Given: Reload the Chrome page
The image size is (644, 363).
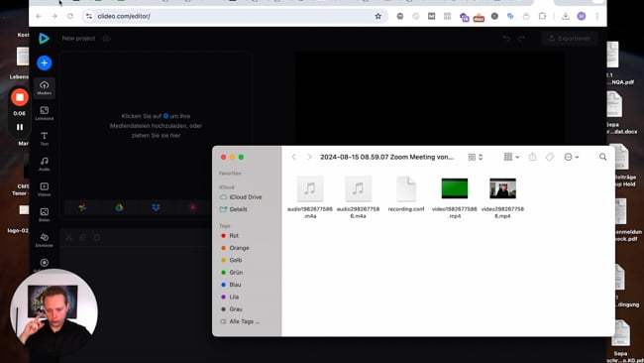Looking at the screenshot, I should coord(70,16).
